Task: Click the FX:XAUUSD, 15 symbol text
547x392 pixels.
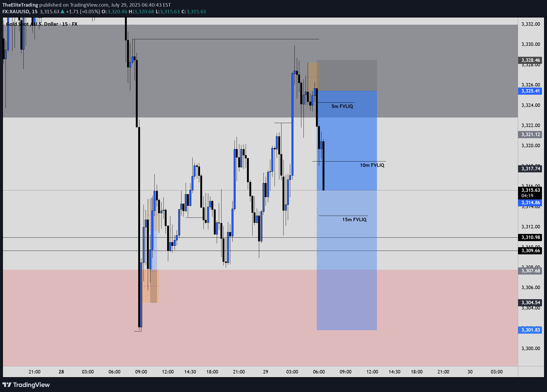Action: point(20,12)
